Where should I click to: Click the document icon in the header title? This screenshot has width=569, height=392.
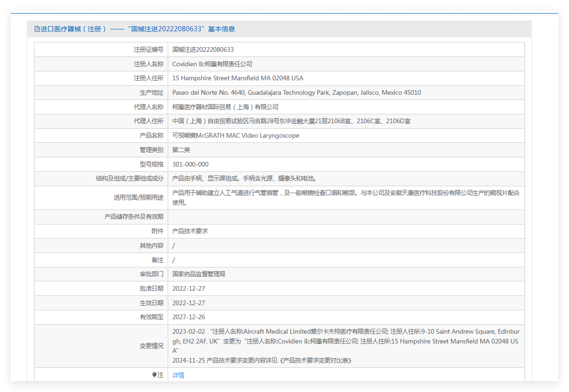[x=37, y=29]
